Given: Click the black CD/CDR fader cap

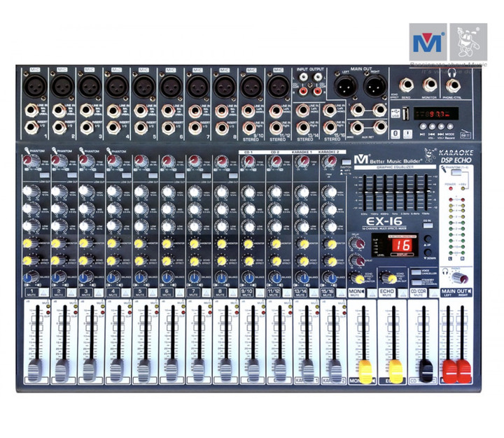Looking at the screenshot, I should [x=426, y=371].
